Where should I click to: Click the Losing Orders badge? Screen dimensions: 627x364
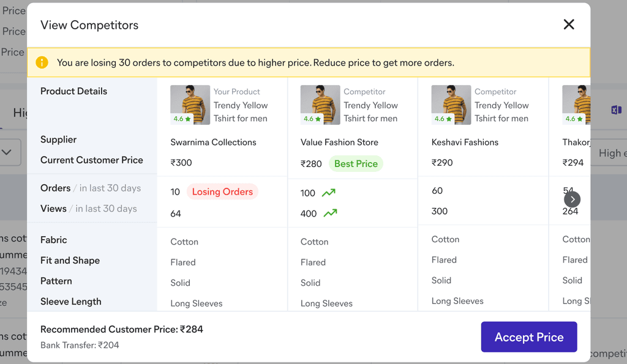[x=222, y=192]
